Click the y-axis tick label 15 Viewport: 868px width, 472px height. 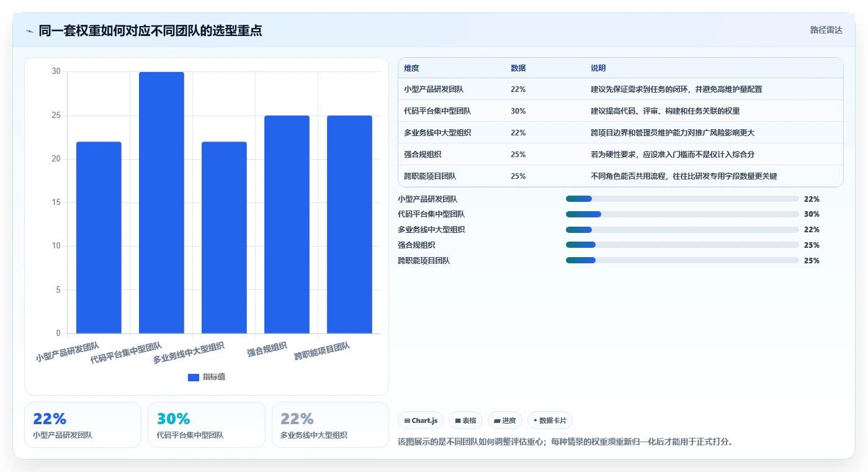pyautogui.click(x=56, y=202)
